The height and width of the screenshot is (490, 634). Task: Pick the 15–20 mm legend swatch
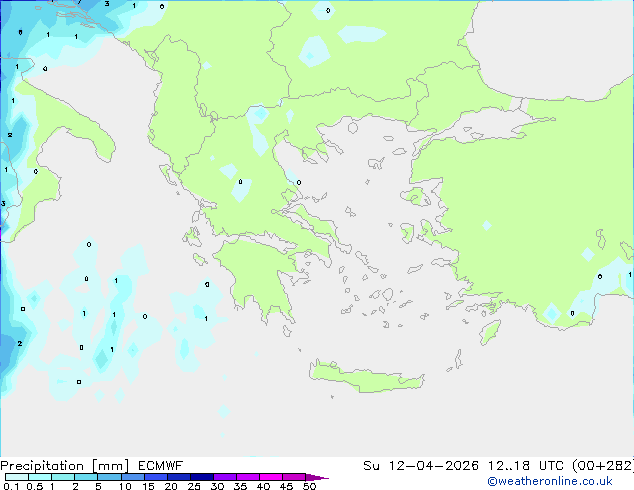[x=155, y=477]
